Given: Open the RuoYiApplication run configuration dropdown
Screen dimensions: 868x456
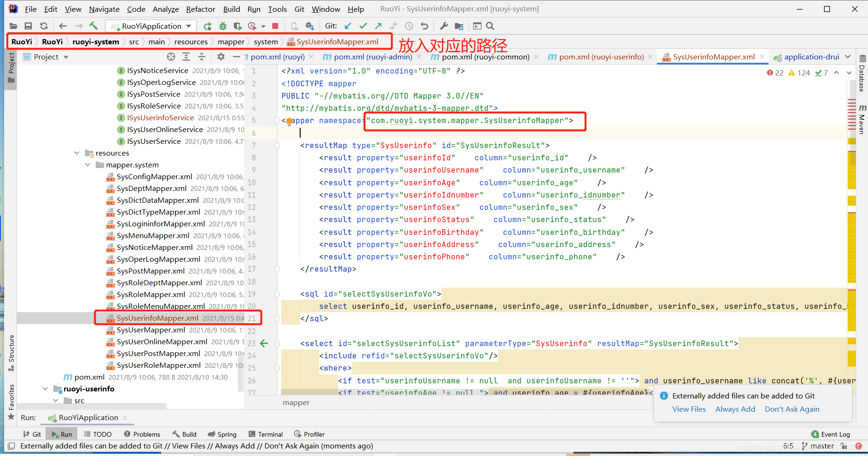Looking at the screenshot, I should [x=150, y=26].
